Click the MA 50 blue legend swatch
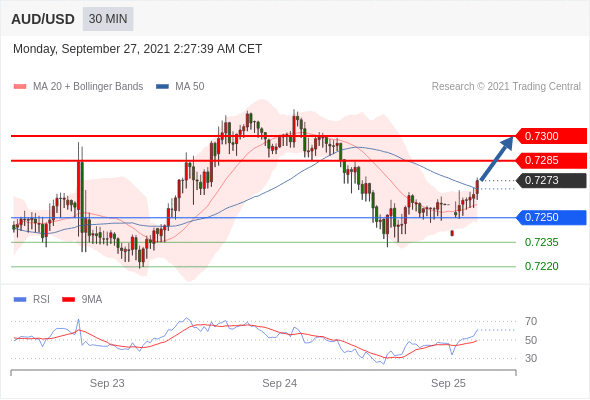The height and width of the screenshot is (400, 590). pyautogui.click(x=162, y=87)
